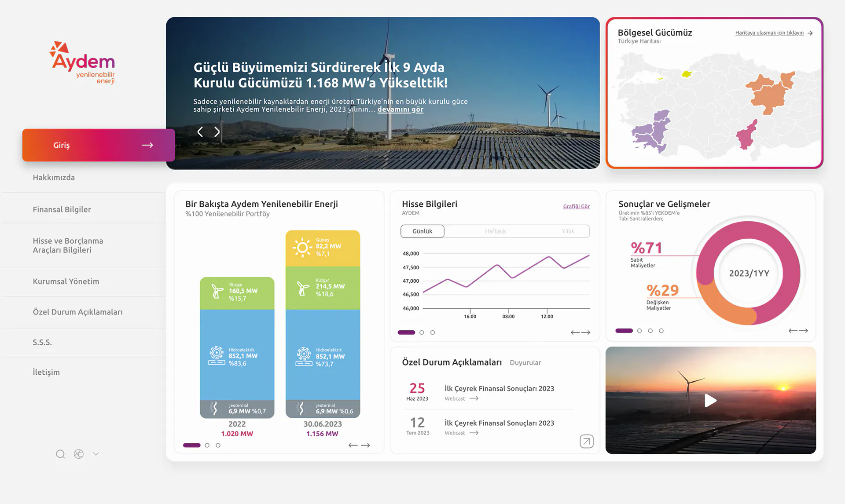The height and width of the screenshot is (504, 845).
Task: Click wind turbine icon in 160,5 MW block
Action: pos(217,291)
